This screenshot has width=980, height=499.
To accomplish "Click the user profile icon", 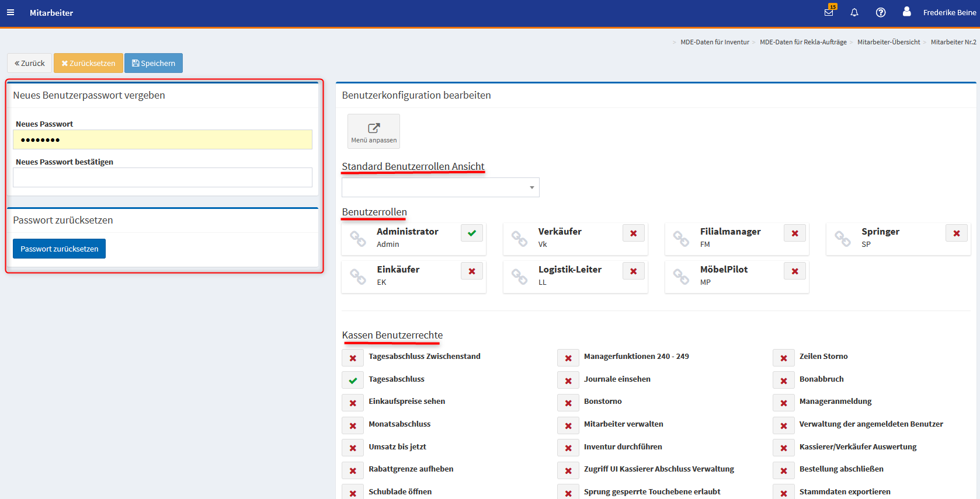I will coord(906,12).
